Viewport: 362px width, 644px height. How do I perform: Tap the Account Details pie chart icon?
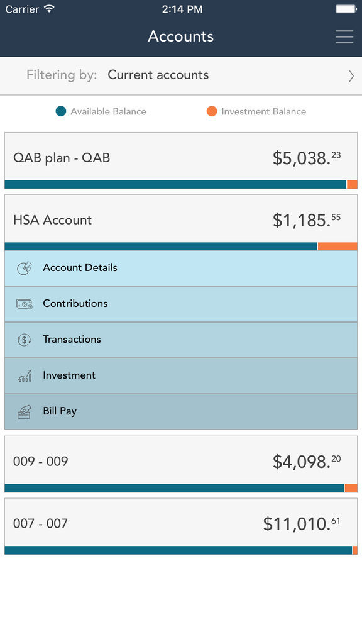(25, 268)
